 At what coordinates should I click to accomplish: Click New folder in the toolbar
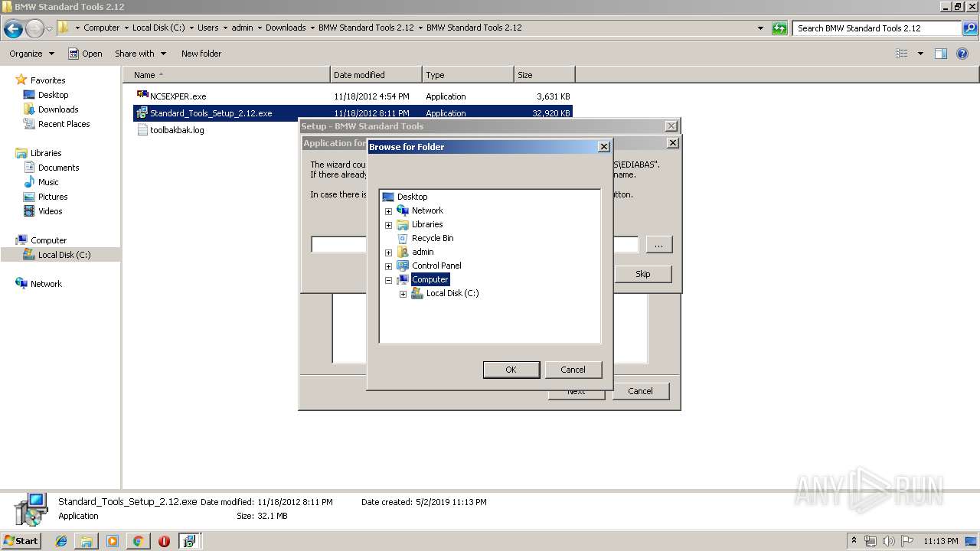201,54
